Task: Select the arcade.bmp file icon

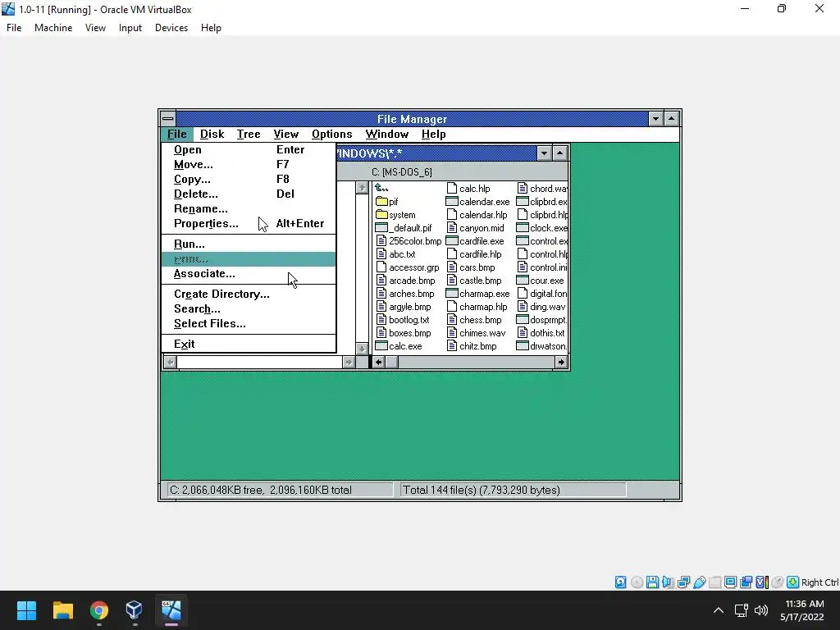Action: (x=381, y=281)
